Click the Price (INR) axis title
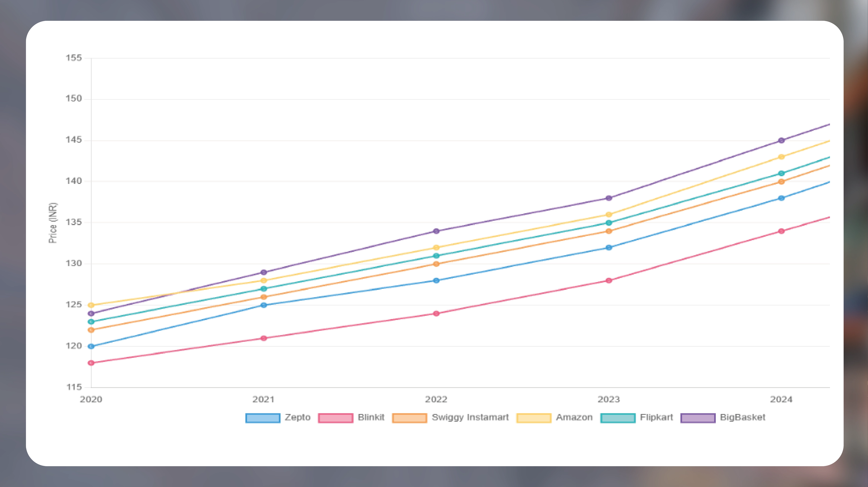868x487 pixels. click(53, 223)
